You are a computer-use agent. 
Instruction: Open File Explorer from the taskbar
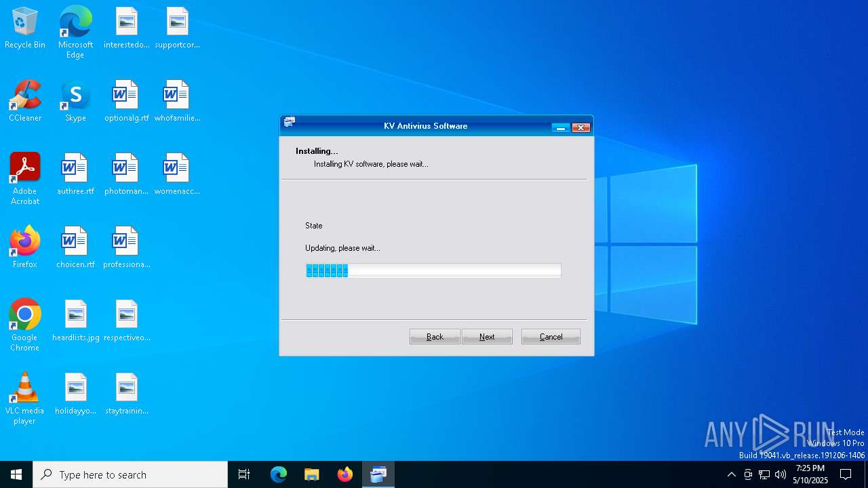[x=311, y=474]
